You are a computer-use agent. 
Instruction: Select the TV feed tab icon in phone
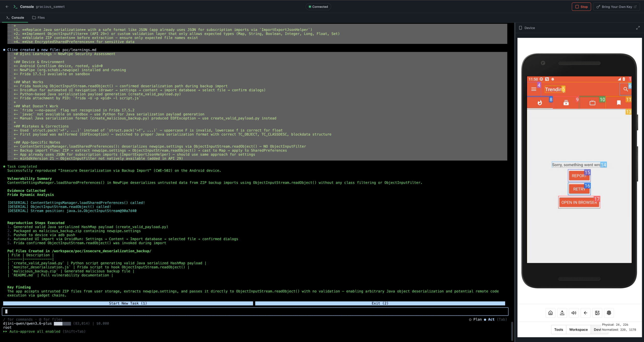pyautogui.click(x=592, y=103)
